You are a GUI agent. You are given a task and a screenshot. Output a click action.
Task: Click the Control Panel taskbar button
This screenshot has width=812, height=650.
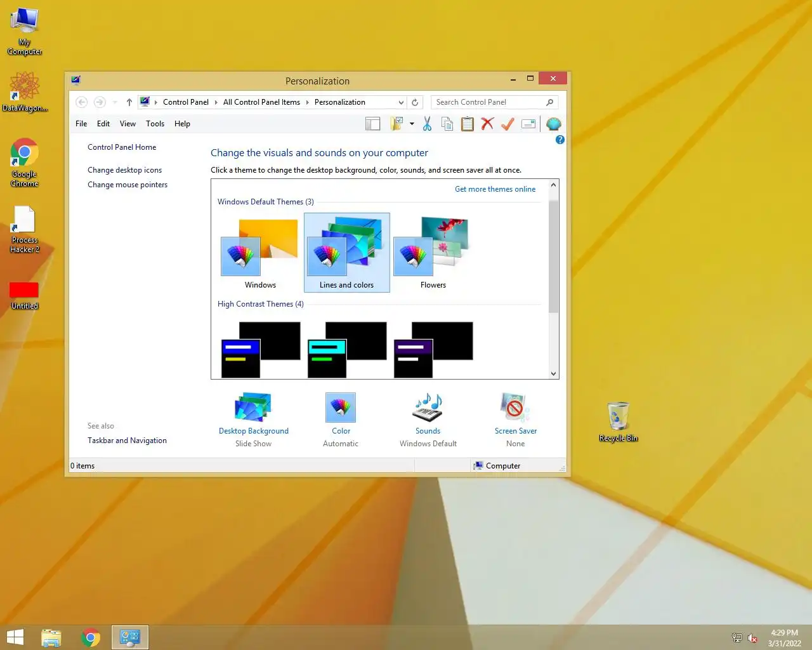coord(130,637)
